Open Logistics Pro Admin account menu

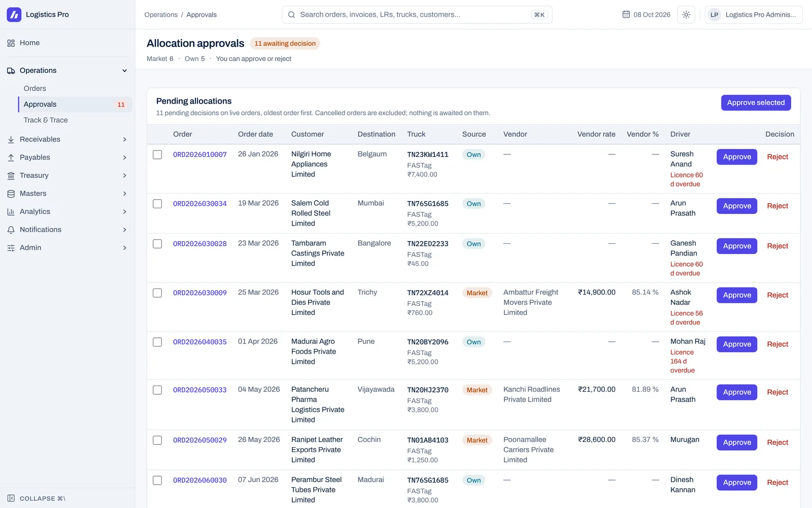[754, 15]
